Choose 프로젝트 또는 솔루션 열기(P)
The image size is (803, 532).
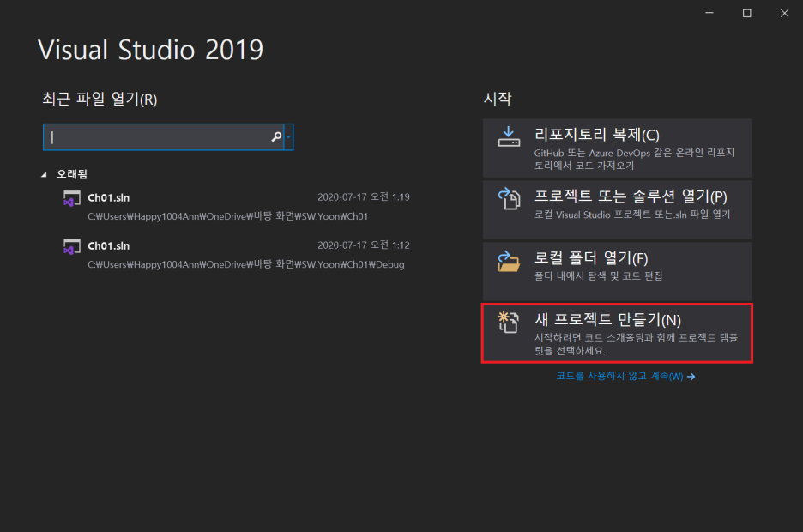click(x=617, y=209)
